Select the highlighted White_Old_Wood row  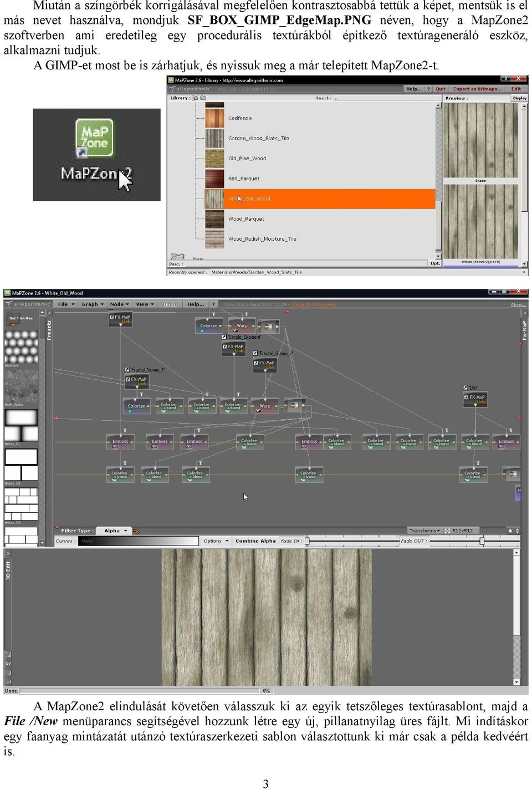coord(320,198)
